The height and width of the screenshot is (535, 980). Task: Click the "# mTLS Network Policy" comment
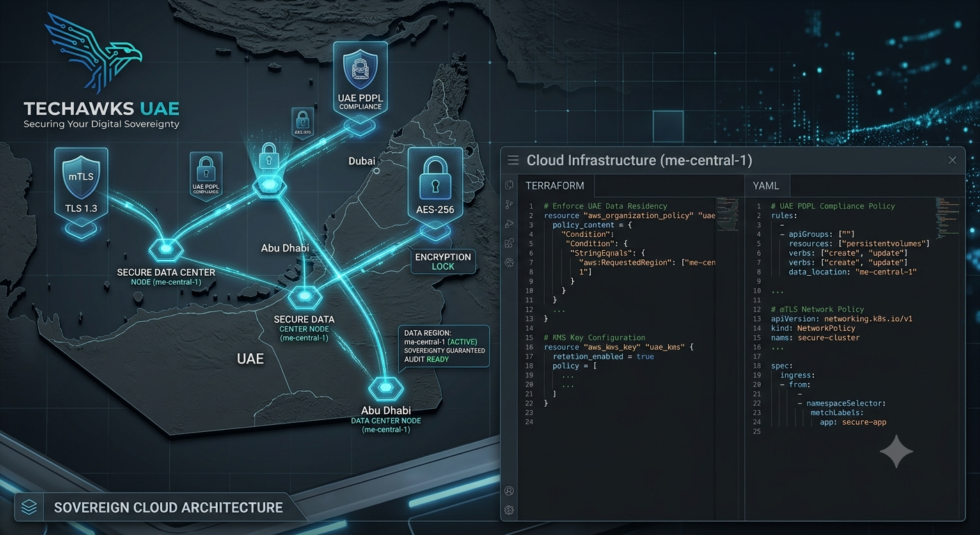817,309
